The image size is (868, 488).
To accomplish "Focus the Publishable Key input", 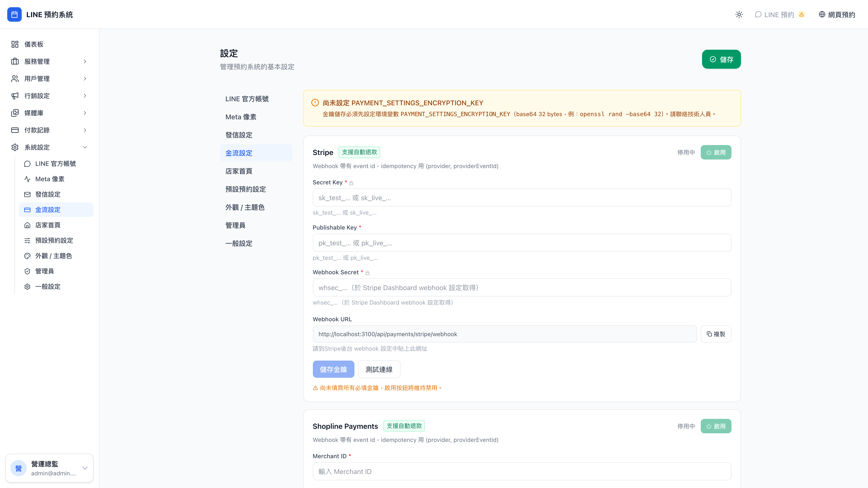I will [522, 242].
